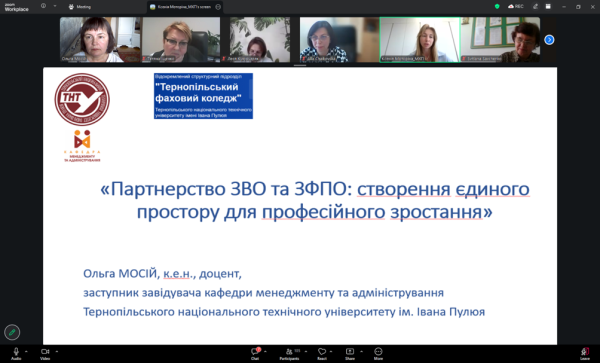Image resolution: width=600 pixels, height=363 pixels.
Task: Click the REC recording indicator
Action: pyautogui.click(x=515, y=7)
